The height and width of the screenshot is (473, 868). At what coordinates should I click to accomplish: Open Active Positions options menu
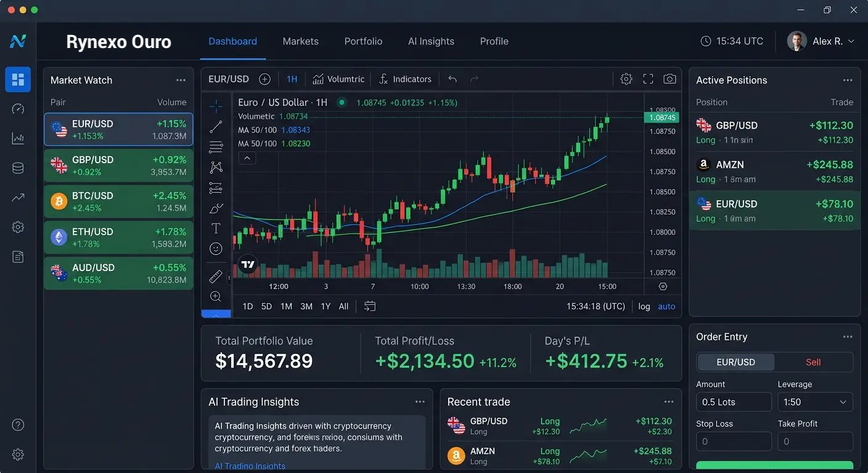(x=848, y=80)
